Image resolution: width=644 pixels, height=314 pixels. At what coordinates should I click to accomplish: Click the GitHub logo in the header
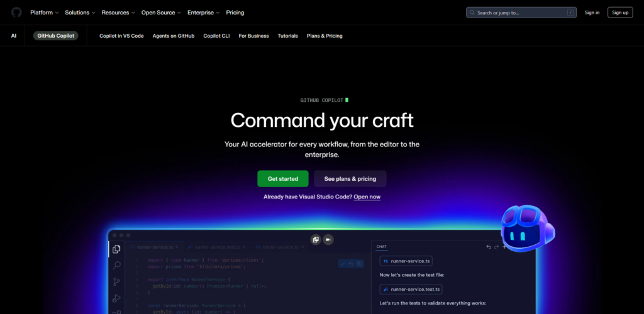tap(16, 13)
